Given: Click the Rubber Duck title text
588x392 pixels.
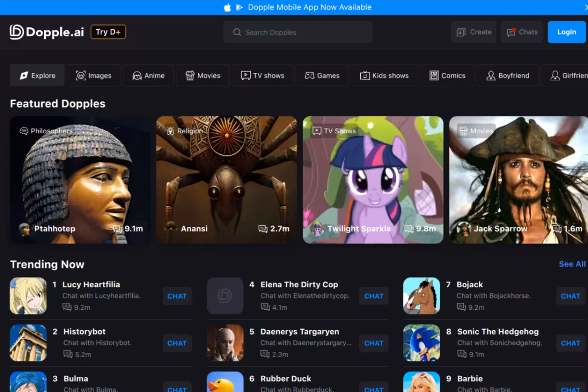Looking at the screenshot, I should [286, 379].
